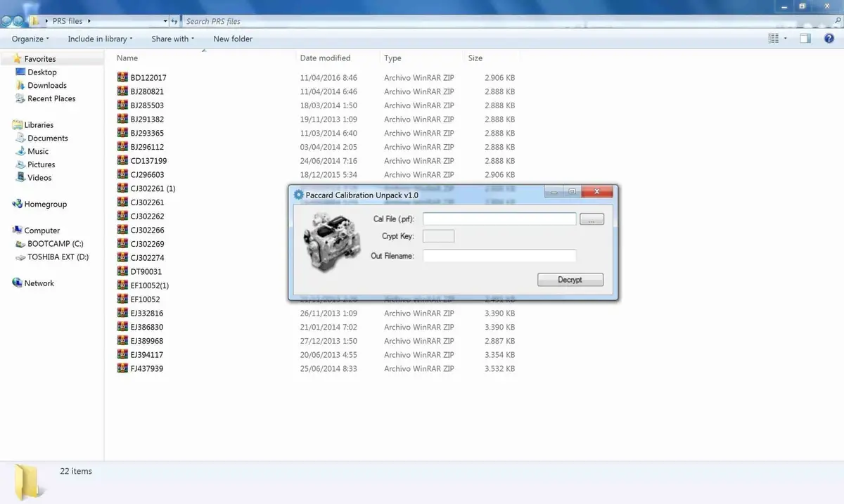Image resolution: width=844 pixels, height=504 pixels.
Task: Sort files by Date modified header
Action: [x=325, y=58]
